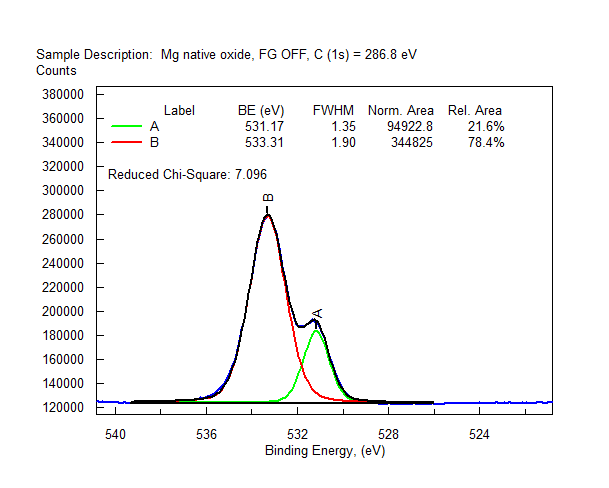Click the Sample Description title text

[226, 54]
